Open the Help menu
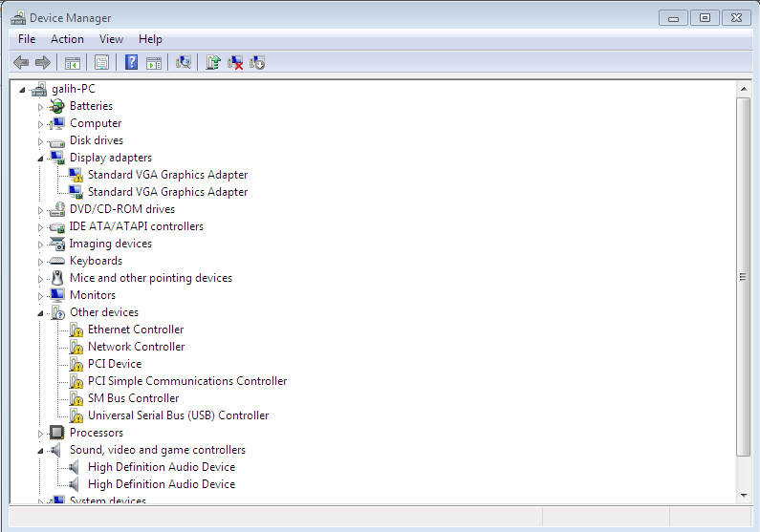Screen dimensions: 760x532 [x=150, y=39]
